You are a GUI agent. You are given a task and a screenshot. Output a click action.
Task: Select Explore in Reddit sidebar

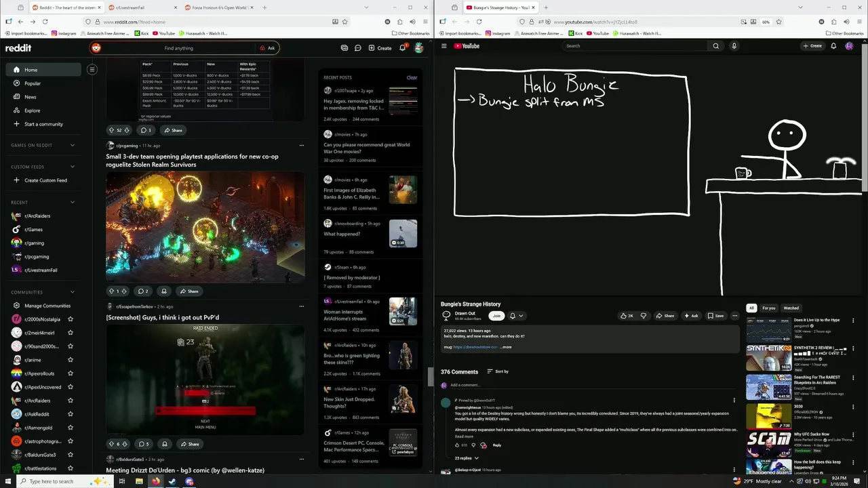click(33, 110)
